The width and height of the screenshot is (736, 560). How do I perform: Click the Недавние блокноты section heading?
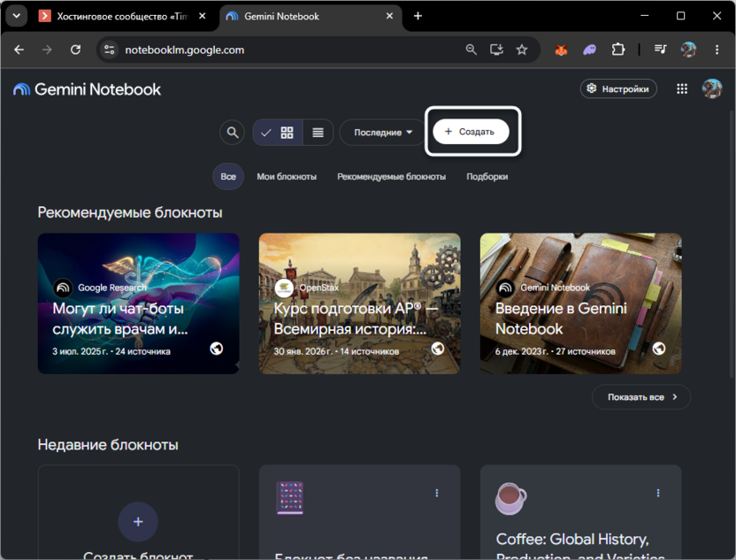coord(108,444)
